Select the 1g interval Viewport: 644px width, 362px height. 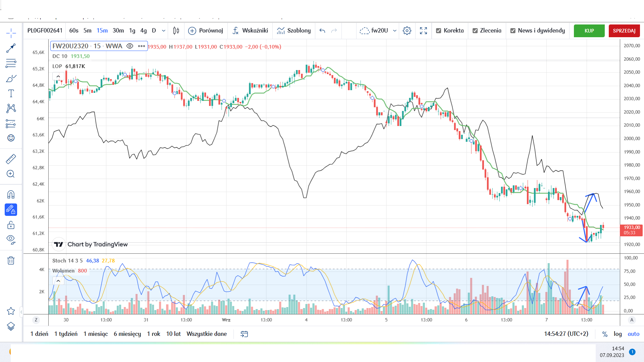(132, 31)
